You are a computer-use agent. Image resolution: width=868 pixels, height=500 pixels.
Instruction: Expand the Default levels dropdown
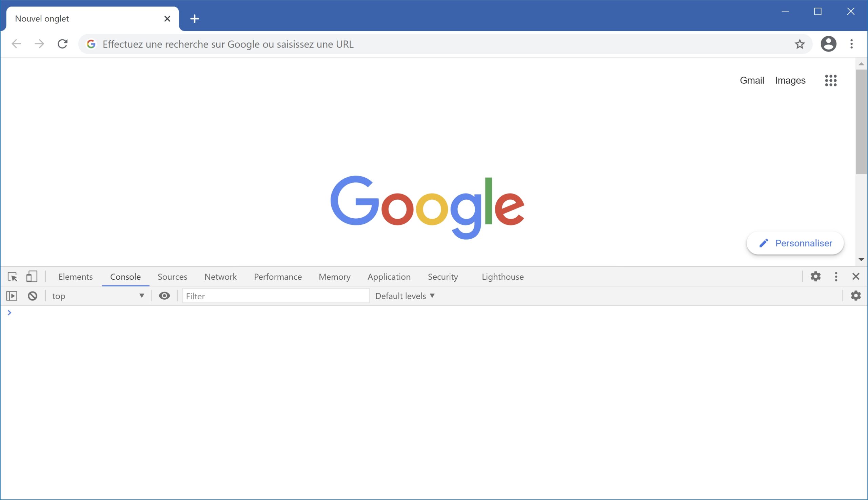(x=405, y=296)
